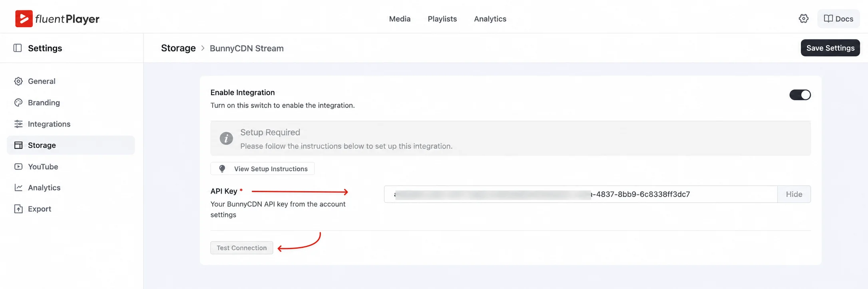Screen dimensions: 868x289
Task: Click the Export upload icon
Action: click(18, 209)
